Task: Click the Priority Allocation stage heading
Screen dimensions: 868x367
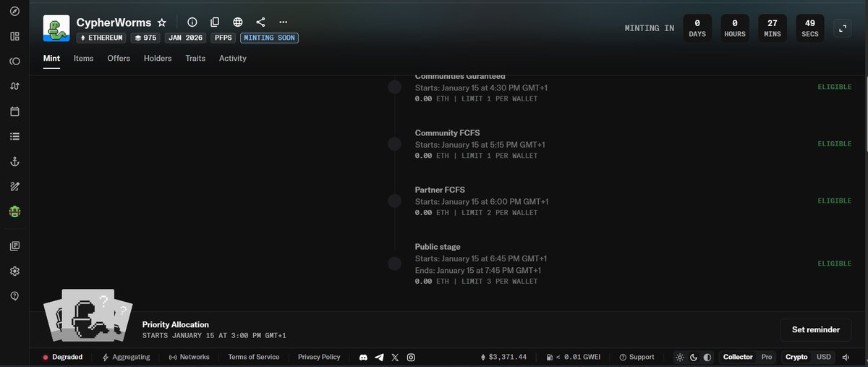Action: point(176,324)
